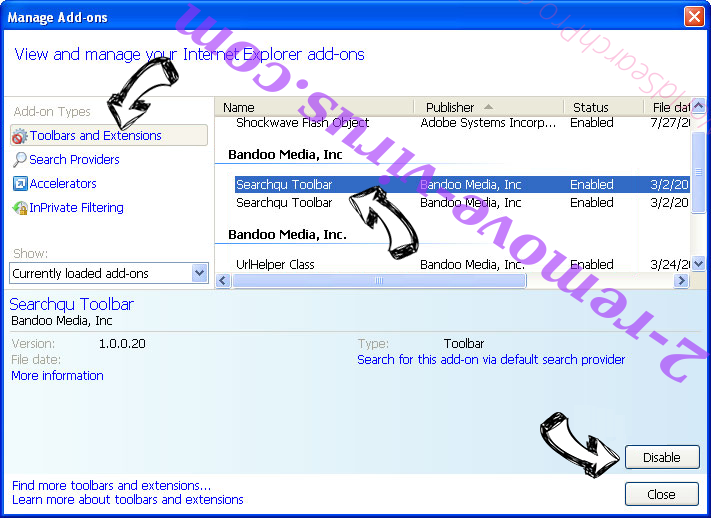Click the vertical scrollbar thumb
Viewport: 711px width, 518px height.
pos(699,172)
